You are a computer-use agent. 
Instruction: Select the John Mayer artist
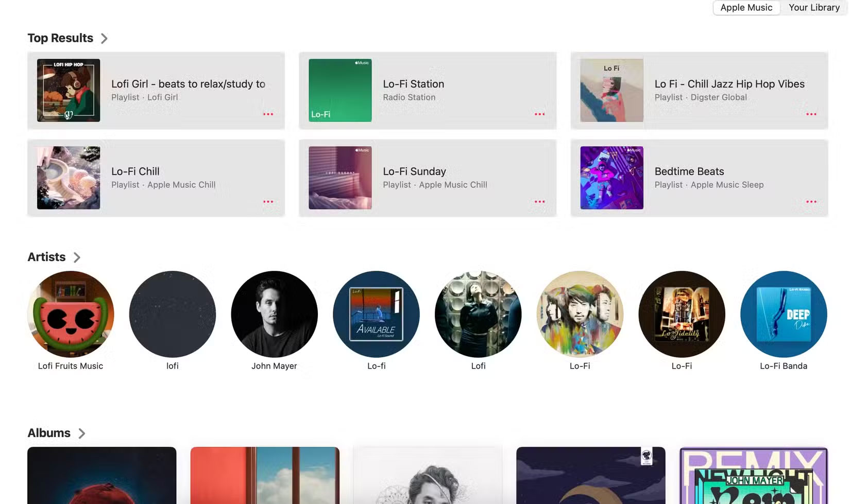click(274, 314)
